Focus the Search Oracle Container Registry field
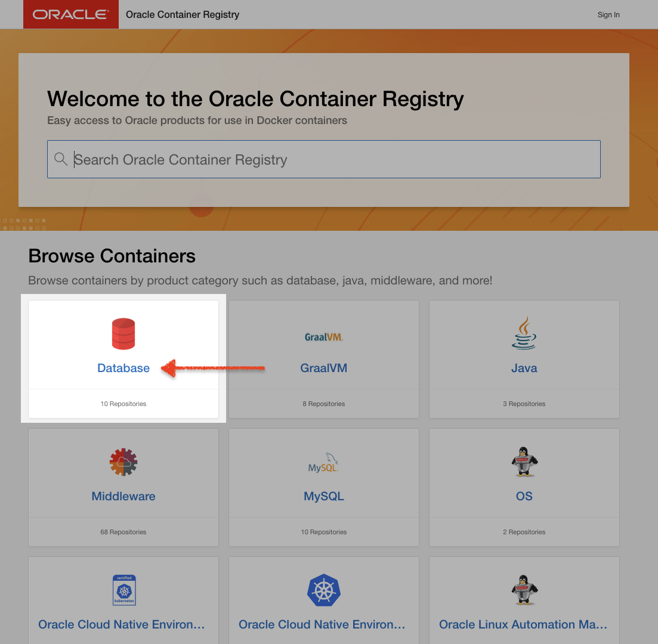This screenshot has width=658, height=644. coord(334,159)
